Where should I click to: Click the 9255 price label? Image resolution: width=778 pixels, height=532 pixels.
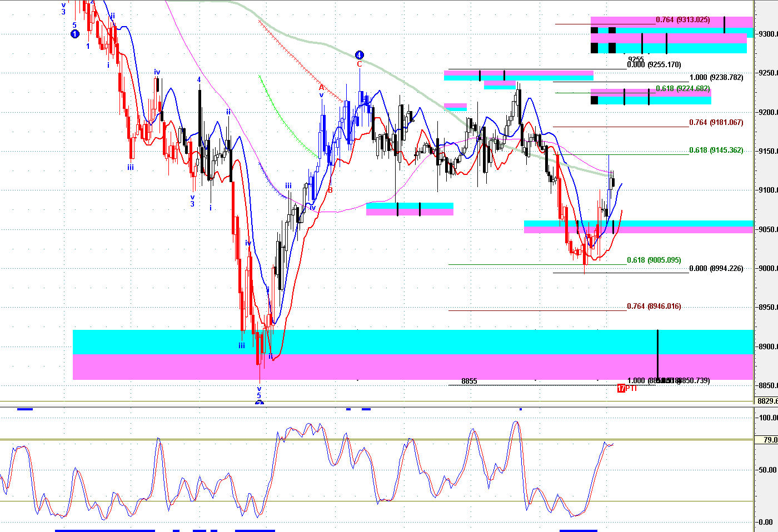pos(636,59)
